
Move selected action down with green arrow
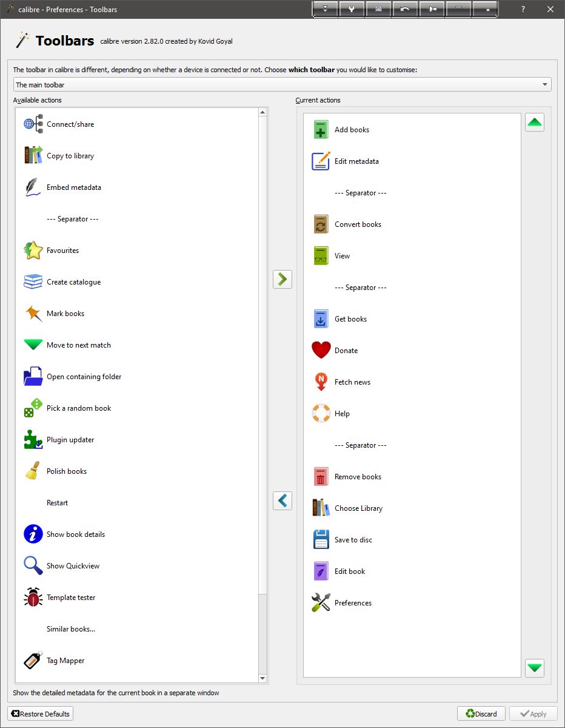click(x=535, y=668)
